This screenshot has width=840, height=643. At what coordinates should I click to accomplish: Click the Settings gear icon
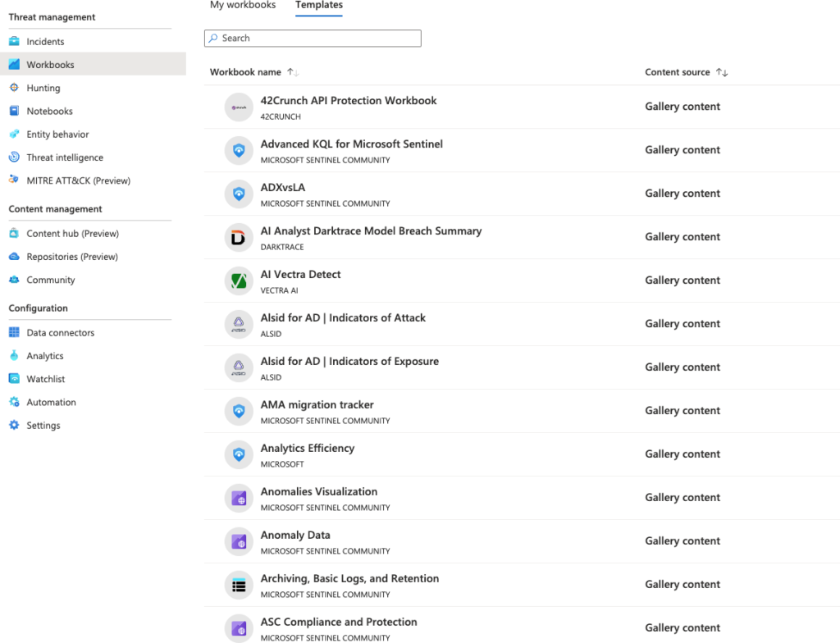15,425
